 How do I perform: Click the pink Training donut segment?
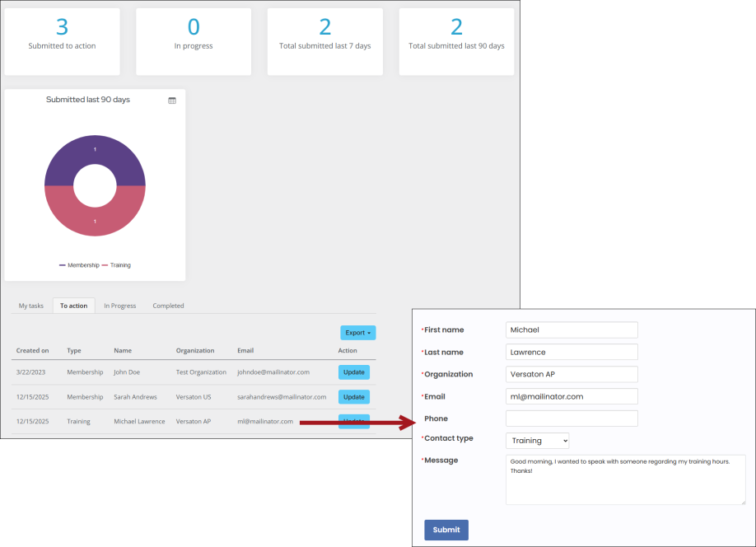click(95, 216)
